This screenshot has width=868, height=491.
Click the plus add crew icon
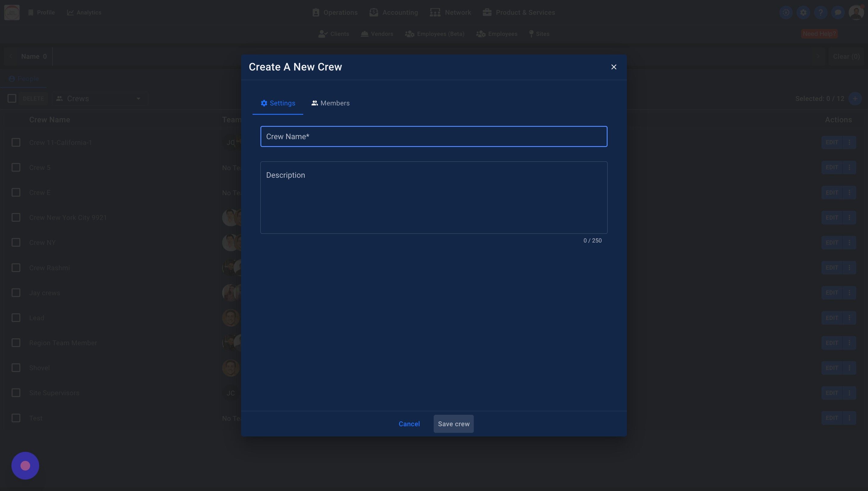(x=855, y=99)
